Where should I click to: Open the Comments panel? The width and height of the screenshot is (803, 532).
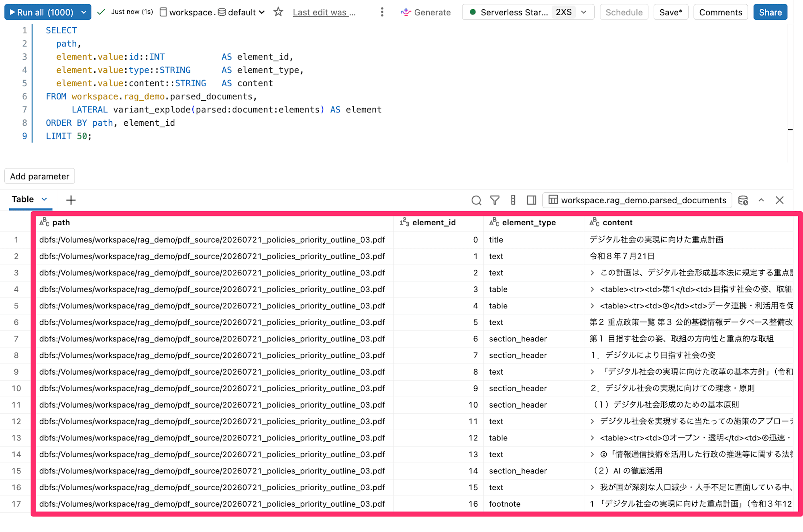(720, 12)
